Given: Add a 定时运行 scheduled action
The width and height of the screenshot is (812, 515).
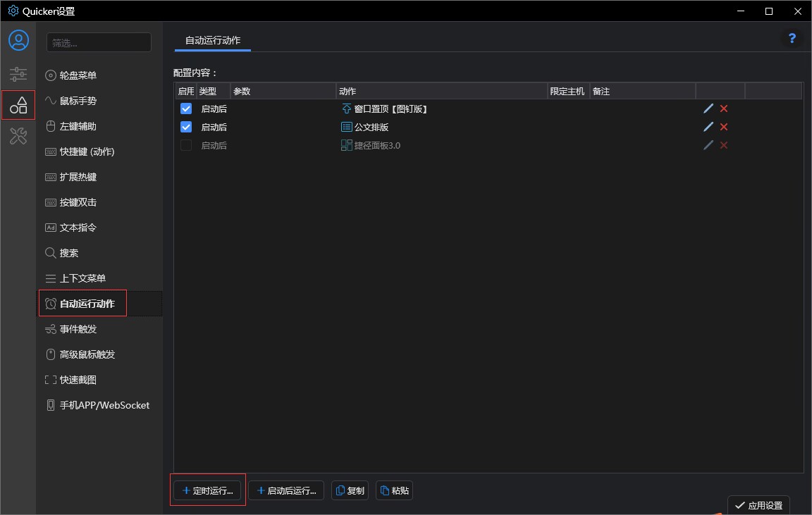Looking at the screenshot, I should (x=208, y=490).
